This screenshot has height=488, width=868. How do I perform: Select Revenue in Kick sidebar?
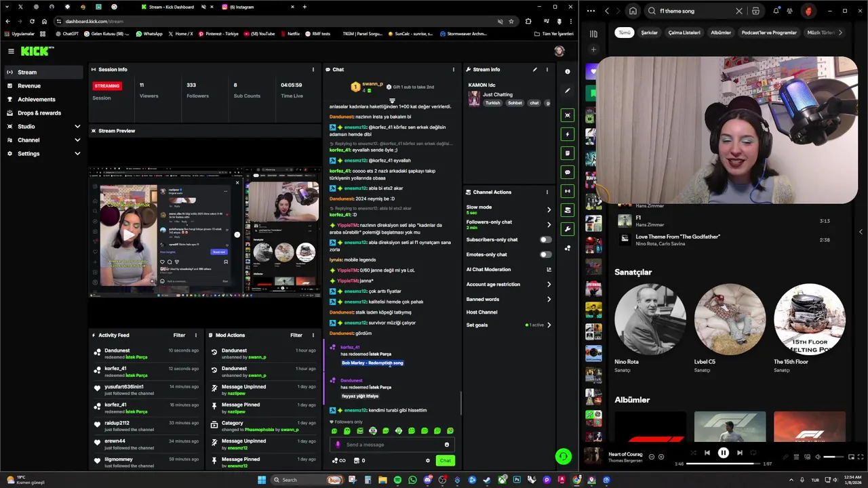point(44,85)
